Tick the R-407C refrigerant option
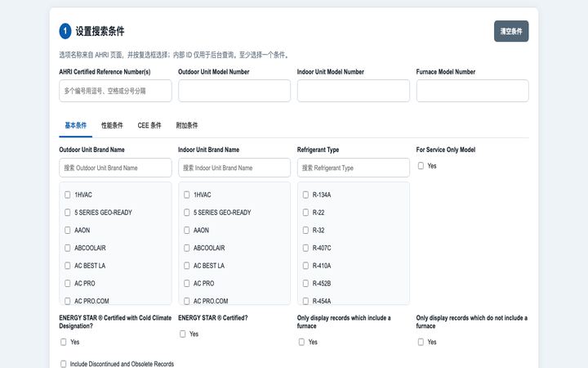Viewport: 588px width, 368px height. (x=305, y=248)
